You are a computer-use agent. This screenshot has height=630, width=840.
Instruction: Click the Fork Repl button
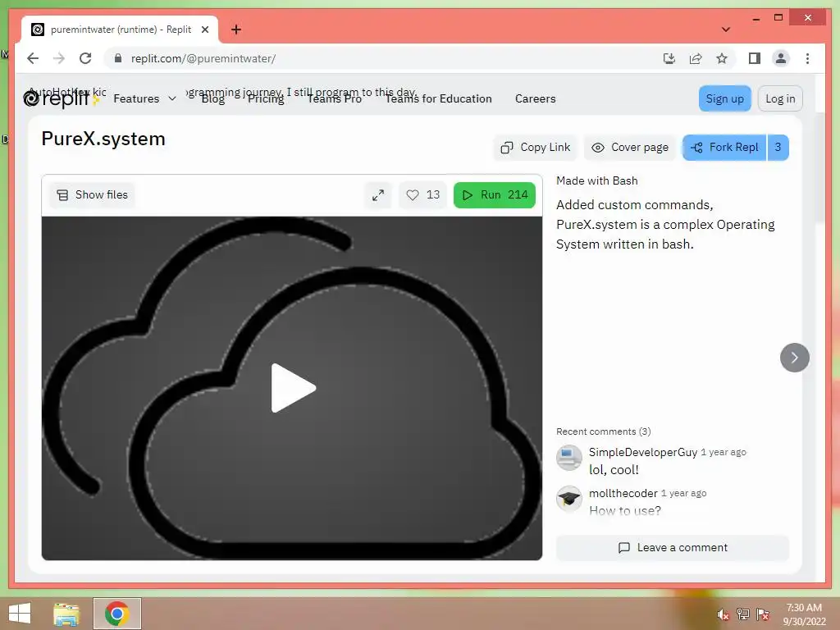point(724,148)
